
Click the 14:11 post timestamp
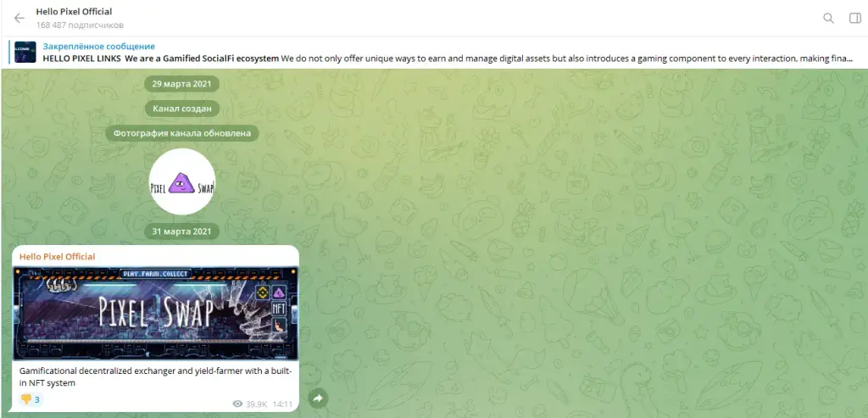(x=282, y=404)
